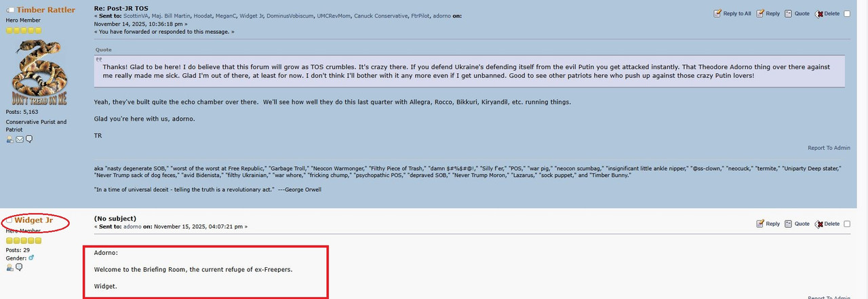Viewport: 868px width, 299px height.
Task: Click Reply text link on Widget Jr's message
Action: click(773, 224)
